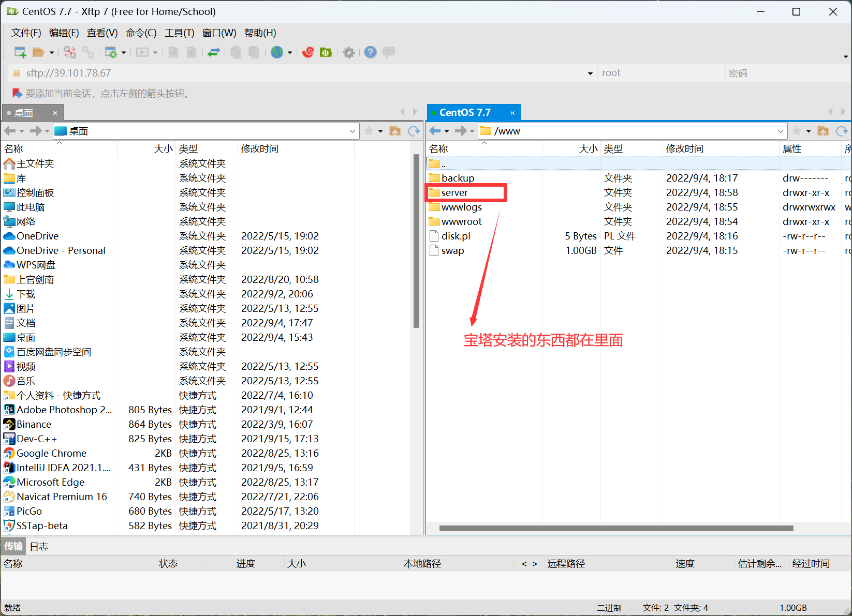The height and width of the screenshot is (616, 852).
Task: Expand the remote path /www dropdown
Action: pyautogui.click(x=781, y=131)
